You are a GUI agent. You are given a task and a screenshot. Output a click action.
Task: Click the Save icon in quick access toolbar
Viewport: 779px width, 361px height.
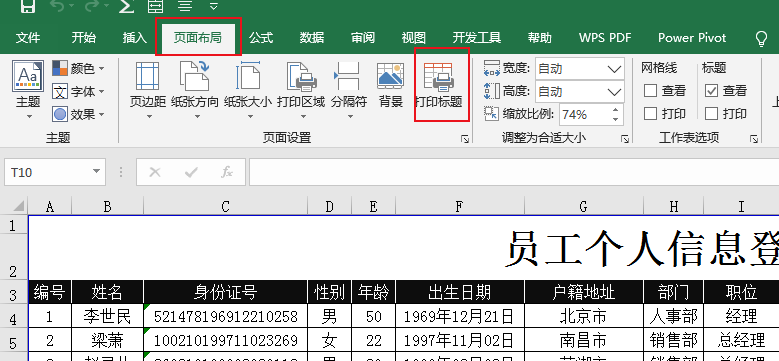coord(27,5)
